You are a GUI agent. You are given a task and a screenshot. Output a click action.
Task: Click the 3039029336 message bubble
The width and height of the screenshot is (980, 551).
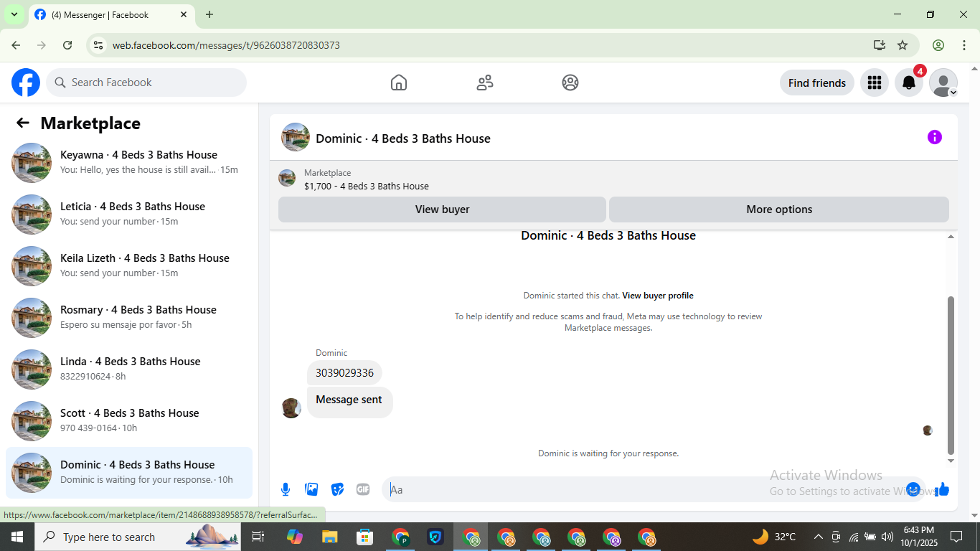[x=344, y=373]
